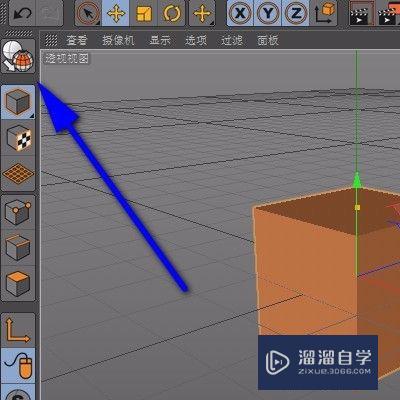This screenshot has width=400, height=400.
Task: Enable the axis mode icon
Action: 18,330
